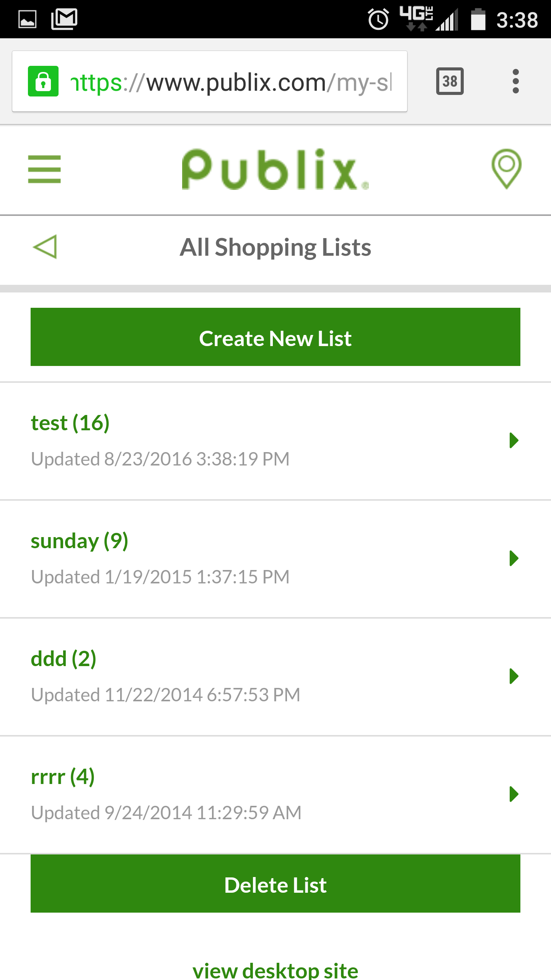Expand the ddd list arrow
551x980 pixels.
coord(514,676)
